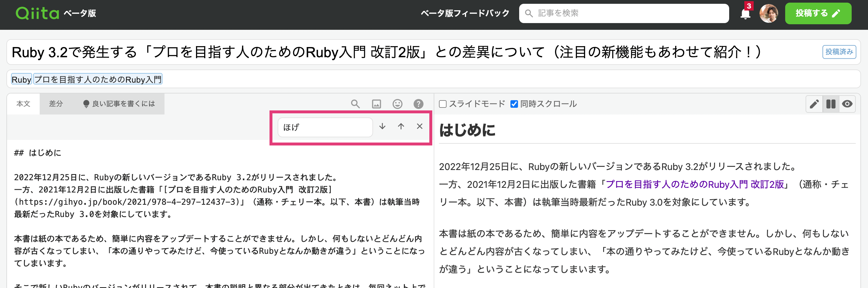868x288 pixels.
Task: Open the 良い記事を書くには tab
Action: click(119, 104)
